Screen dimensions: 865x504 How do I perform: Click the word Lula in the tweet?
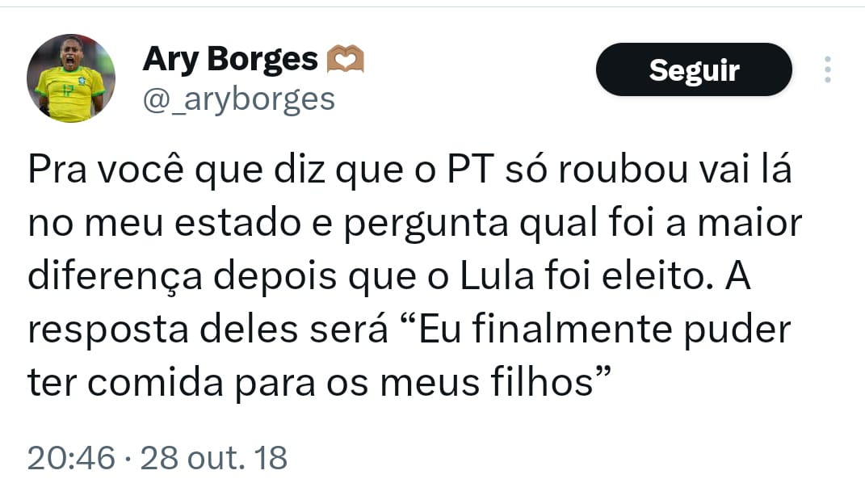click(x=497, y=275)
